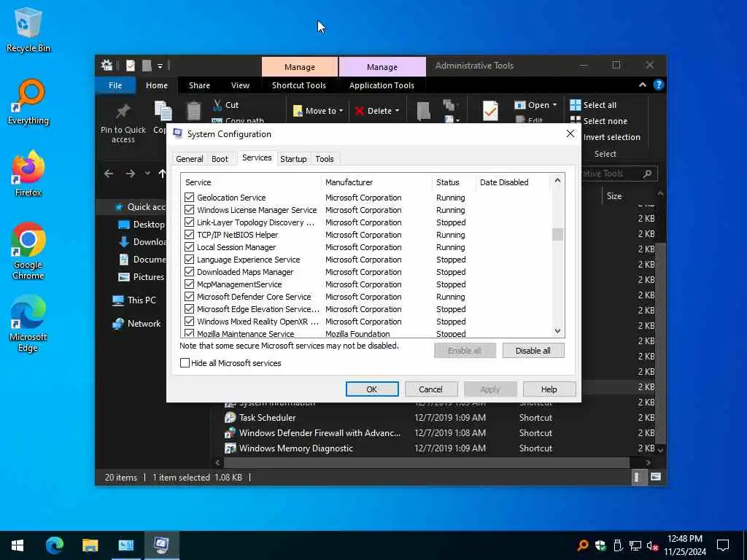Open the notification center icon
The height and width of the screenshot is (560, 747).
[723, 545]
